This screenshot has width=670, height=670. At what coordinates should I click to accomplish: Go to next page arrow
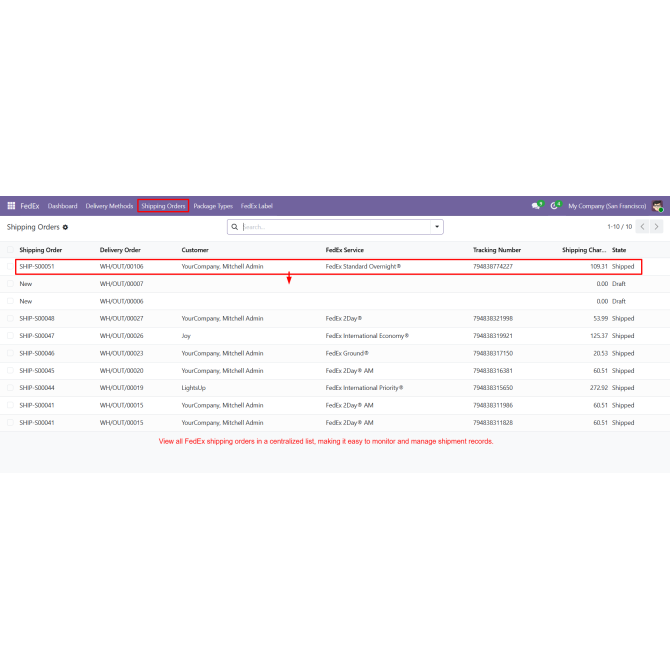point(656,226)
